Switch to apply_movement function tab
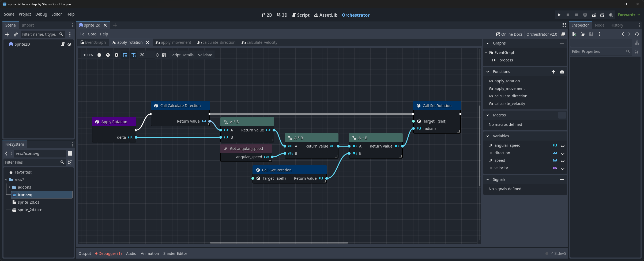Viewport: 644px width, 261px height. tap(174, 42)
